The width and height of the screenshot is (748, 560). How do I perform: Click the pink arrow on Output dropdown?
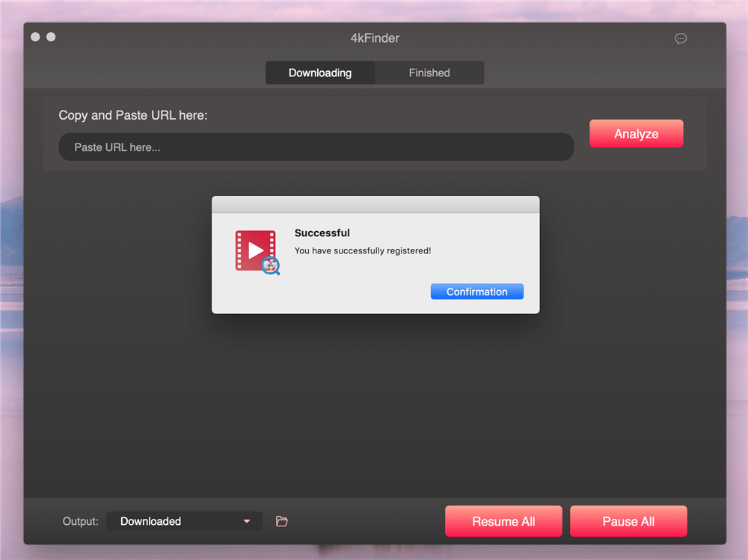point(247,521)
